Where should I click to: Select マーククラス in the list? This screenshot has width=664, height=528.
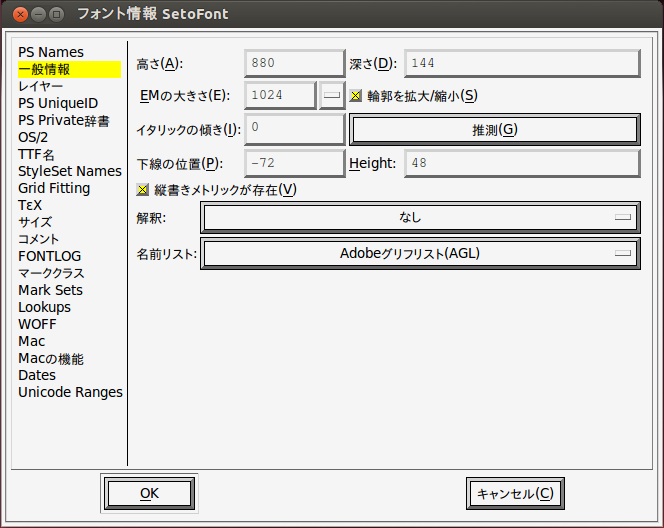(51, 273)
